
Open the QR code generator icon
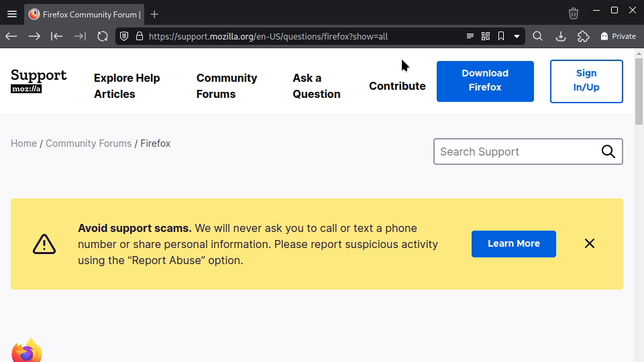click(x=486, y=36)
